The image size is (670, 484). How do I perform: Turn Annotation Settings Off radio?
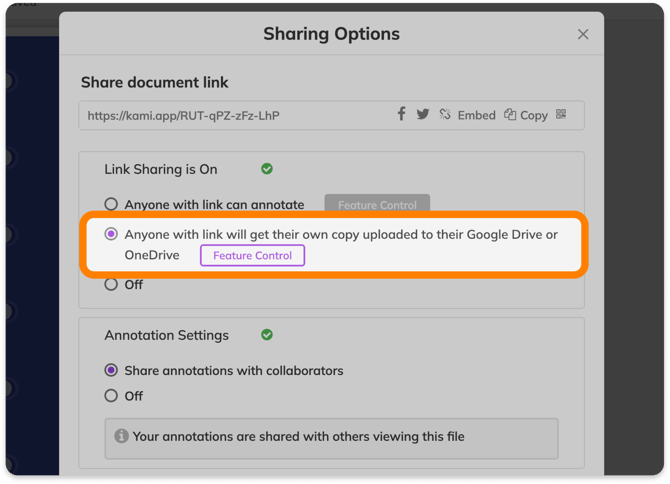pos(111,396)
